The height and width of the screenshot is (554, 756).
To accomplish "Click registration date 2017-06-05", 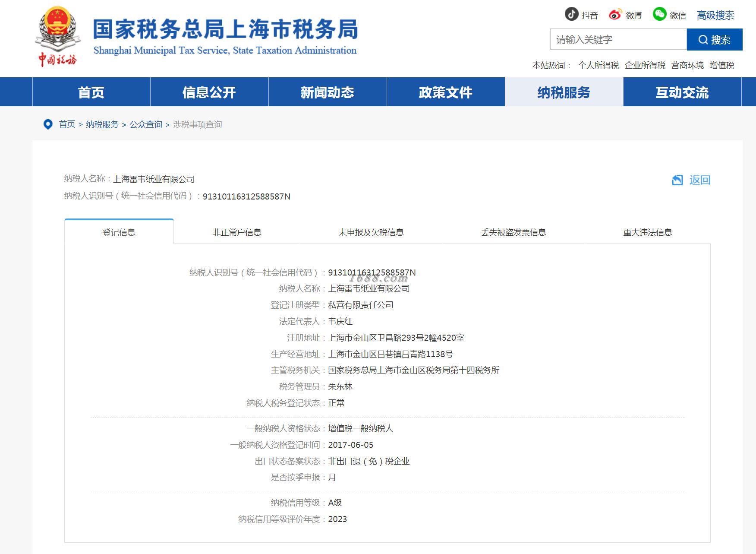I will 351,445.
